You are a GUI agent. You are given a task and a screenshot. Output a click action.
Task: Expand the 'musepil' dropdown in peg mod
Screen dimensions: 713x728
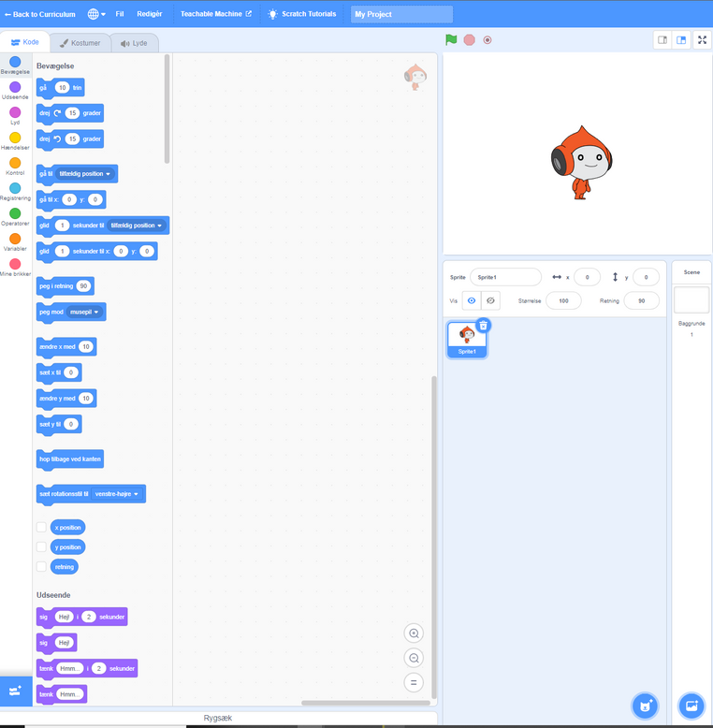(86, 312)
